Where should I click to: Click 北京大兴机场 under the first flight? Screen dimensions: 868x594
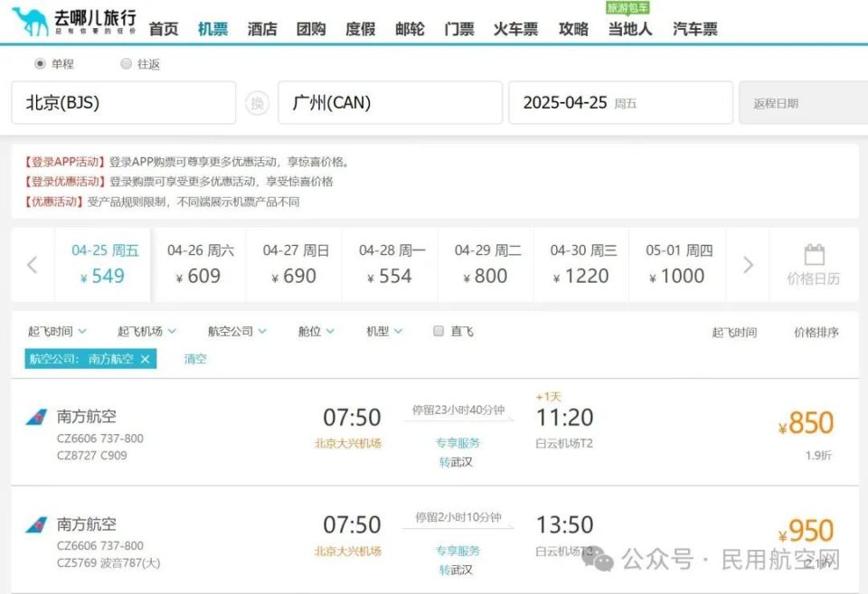coord(348,443)
